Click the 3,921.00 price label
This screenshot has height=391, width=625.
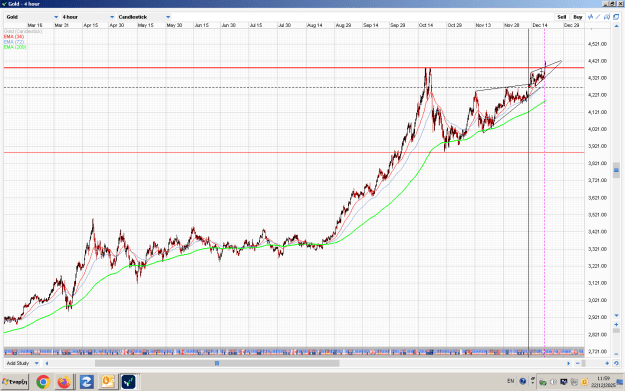(x=597, y=146)
